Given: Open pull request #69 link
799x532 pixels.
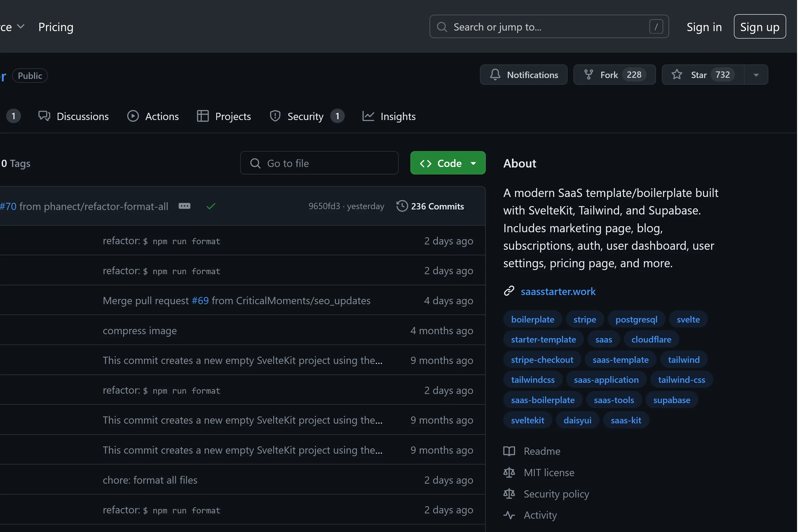Looking at the screenshot, I should coord(200,301).
